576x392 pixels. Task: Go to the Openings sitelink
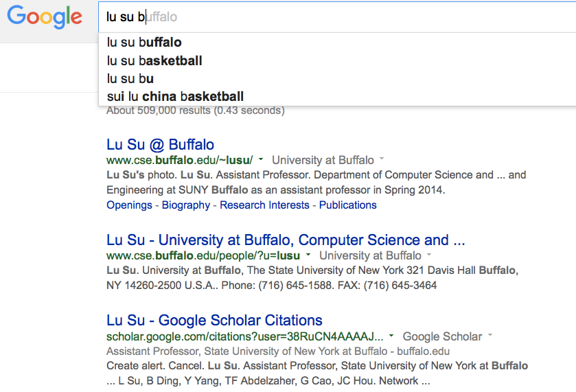click(129, 205)
